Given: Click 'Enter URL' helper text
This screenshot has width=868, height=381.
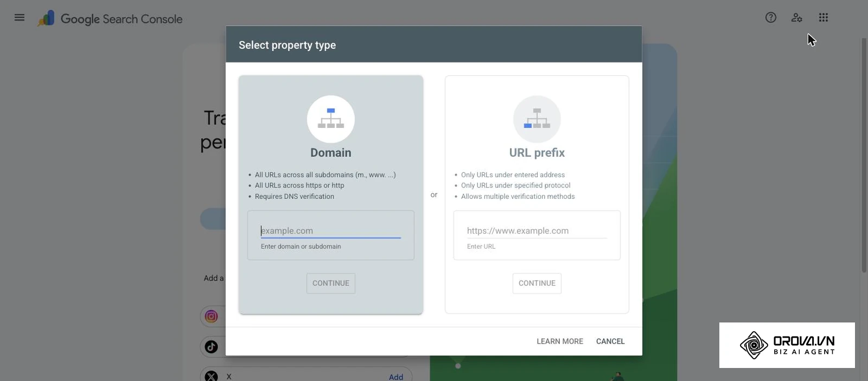Looking at the screenshot, I should click(481, 247).
